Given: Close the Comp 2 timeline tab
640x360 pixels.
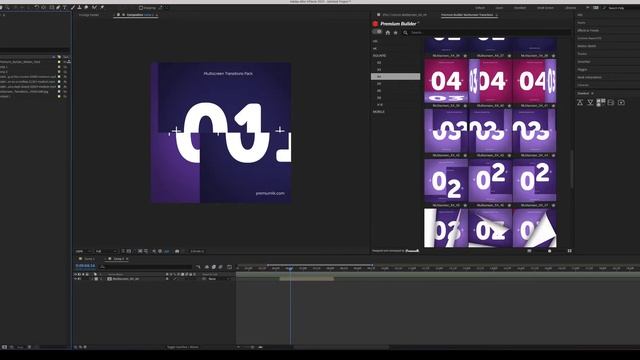Looking at the screenshot, I should point(127,259).
